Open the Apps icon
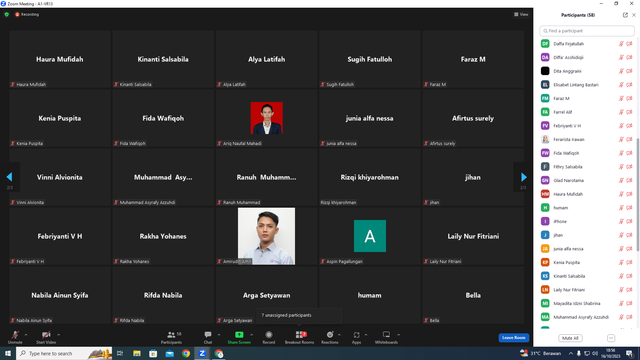 (356, 335)
